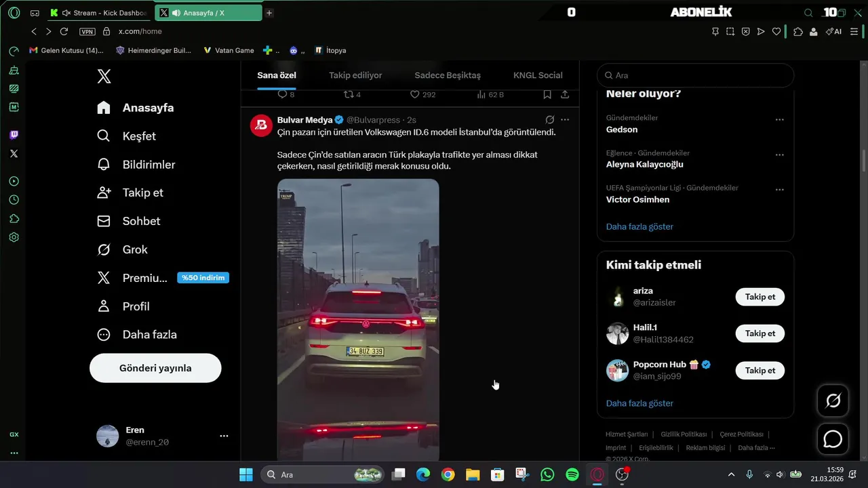
Task: Open the Volkswagen ID.6 post video
Action: coord(358,320)
